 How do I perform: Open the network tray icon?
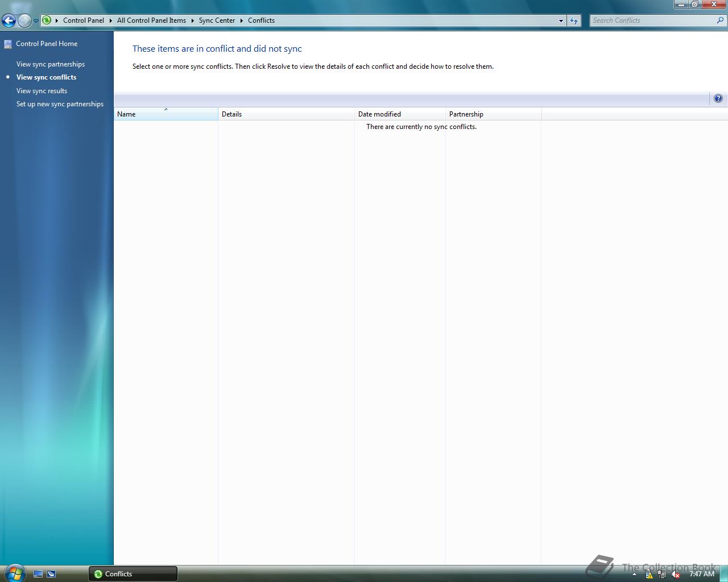click(662, 575)
